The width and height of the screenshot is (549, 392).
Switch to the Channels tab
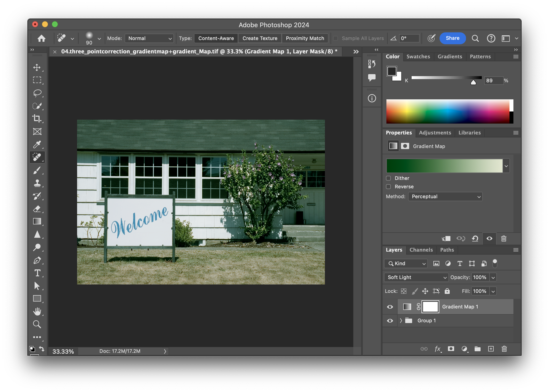point(421,250)
